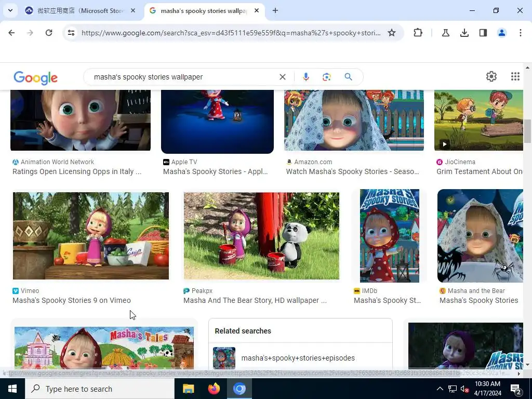Show hidden system tray icons chevron
The width and height of the screenshot is (532, 399).
click(440, 389)
